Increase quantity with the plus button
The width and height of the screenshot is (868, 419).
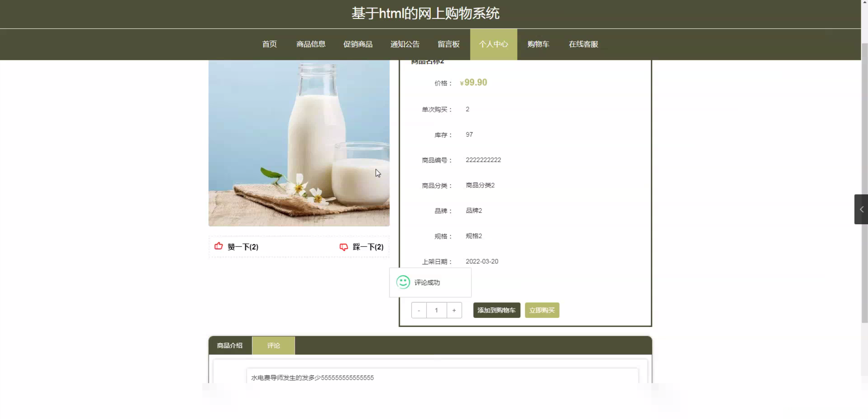pyautogui.click(x=454, y=310)
